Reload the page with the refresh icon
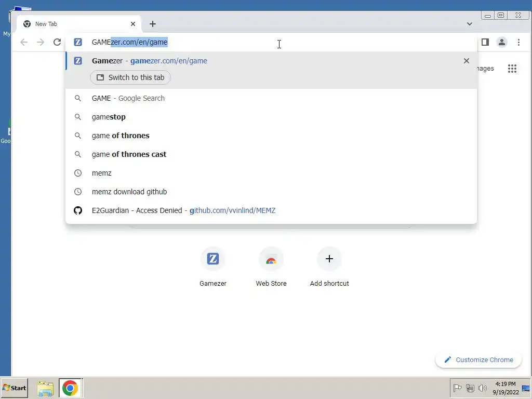The image size is (532, 399). (57, 42)
